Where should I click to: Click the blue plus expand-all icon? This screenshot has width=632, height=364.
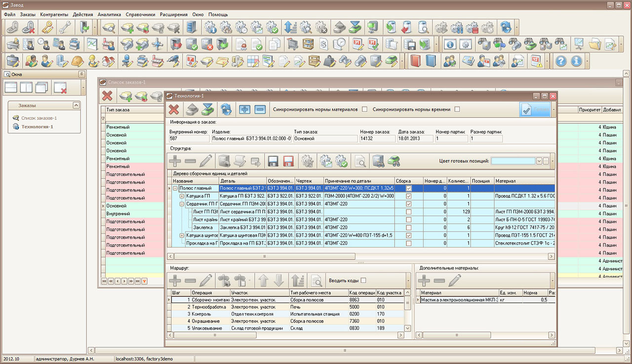tap(244, 109)
